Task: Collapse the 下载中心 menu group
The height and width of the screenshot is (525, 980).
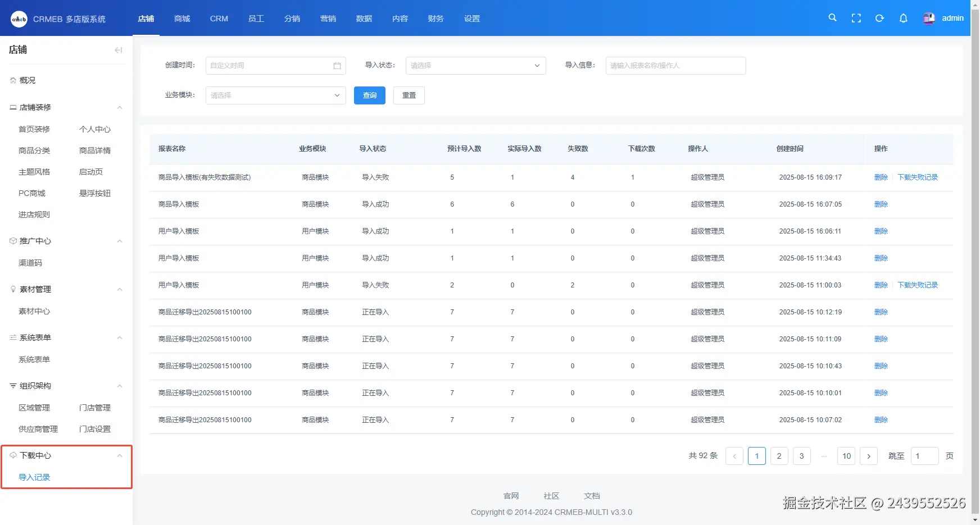Action: point(119,455)
